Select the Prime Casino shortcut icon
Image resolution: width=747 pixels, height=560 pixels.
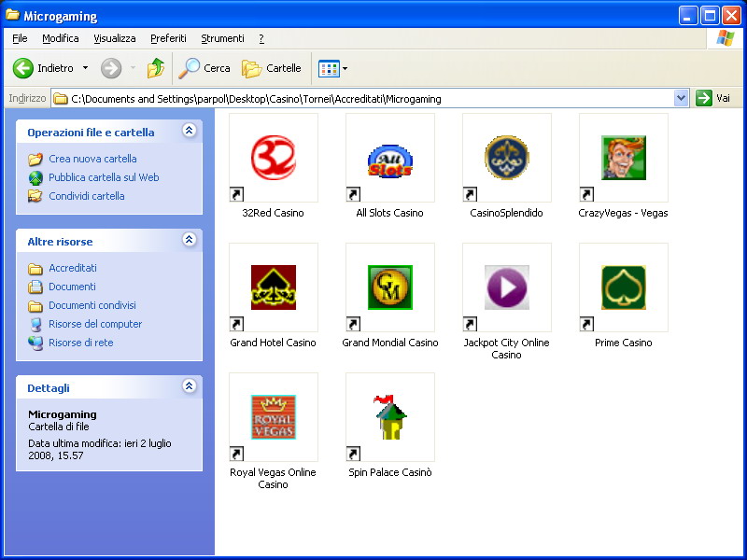[x=624, y=287]
